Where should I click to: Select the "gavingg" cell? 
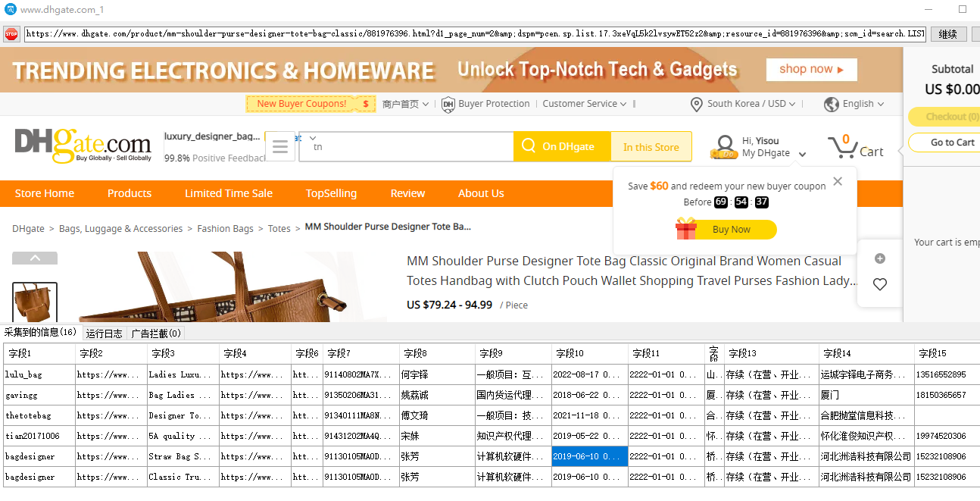[x=39, y=395]
